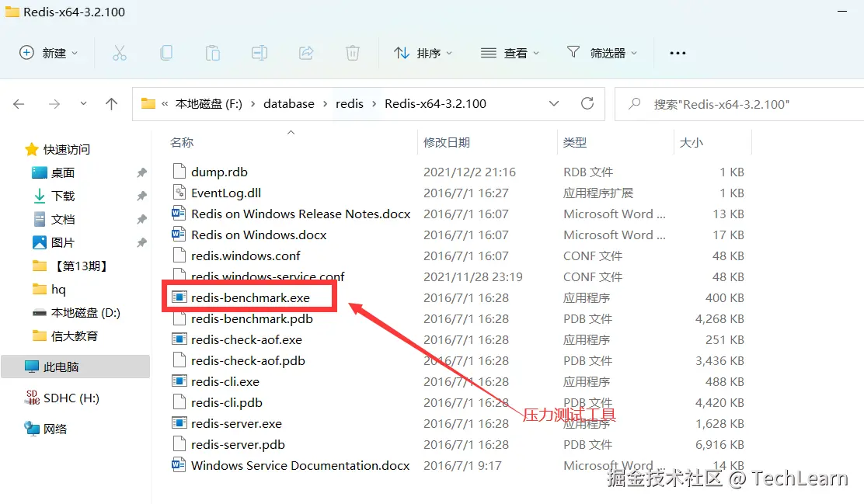Screen dimensions: 864x504
Task: Sort by the 大小 column header
Action: (x=691, y=143)
